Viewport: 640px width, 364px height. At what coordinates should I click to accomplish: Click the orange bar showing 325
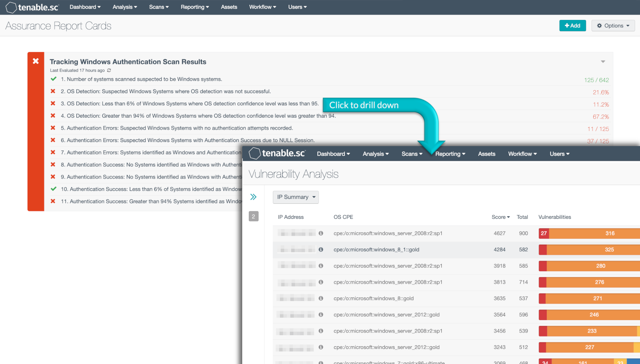pyautogui.click(x=593, y=249)
